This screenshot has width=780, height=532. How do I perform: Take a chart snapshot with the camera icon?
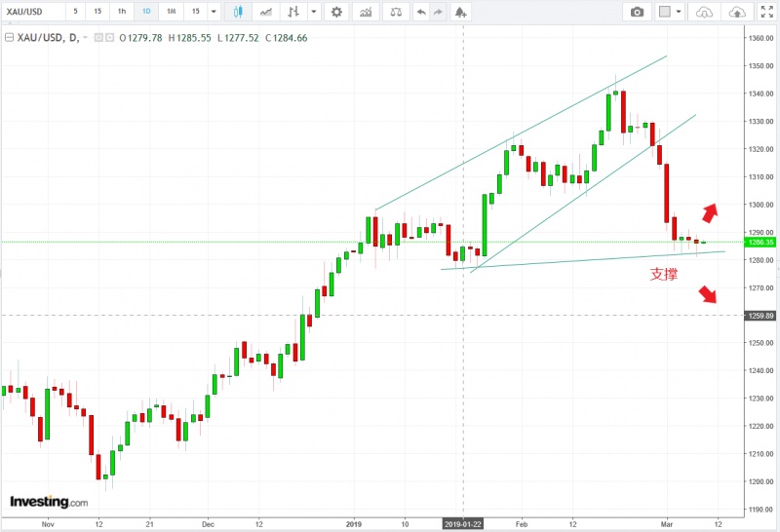[637, 12]
